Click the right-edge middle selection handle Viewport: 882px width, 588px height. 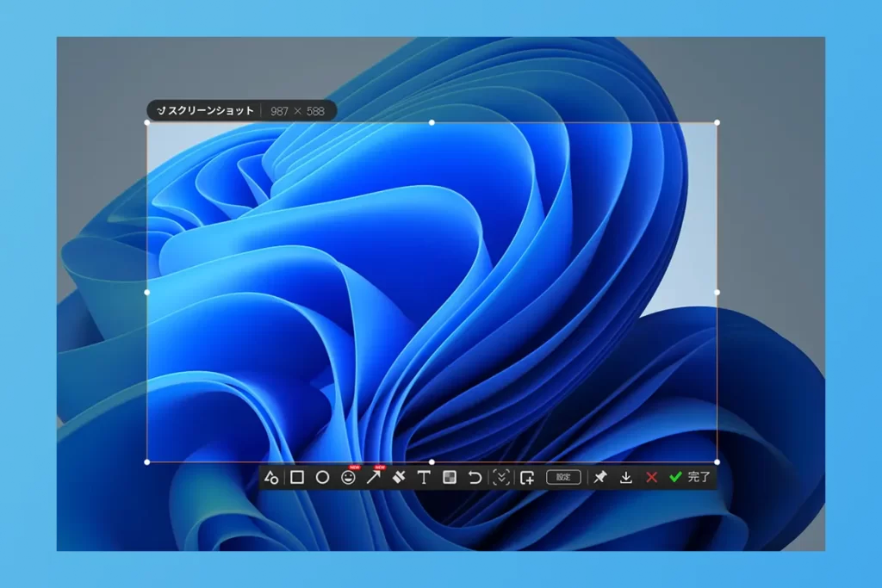click(x=717, y=293)
